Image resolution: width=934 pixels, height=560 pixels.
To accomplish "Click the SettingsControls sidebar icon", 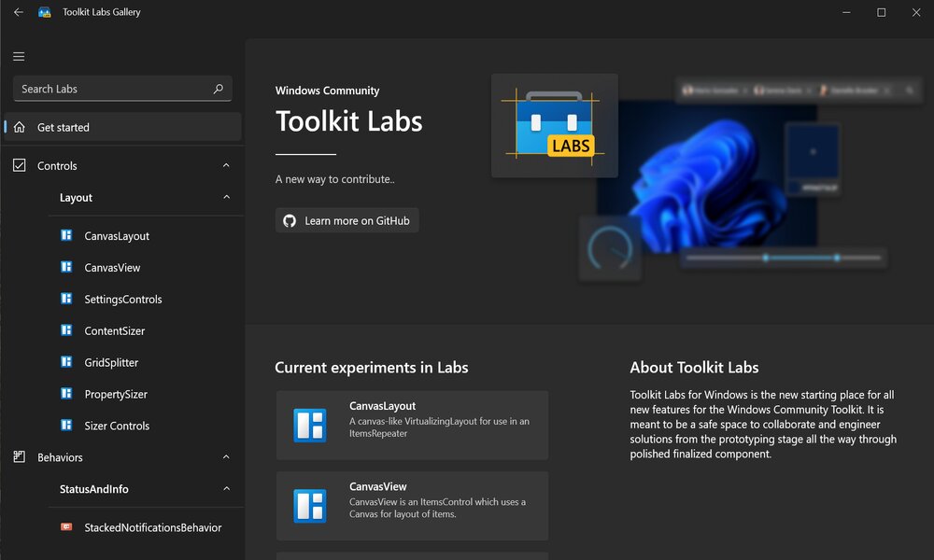I will click(x=66, y=298).
